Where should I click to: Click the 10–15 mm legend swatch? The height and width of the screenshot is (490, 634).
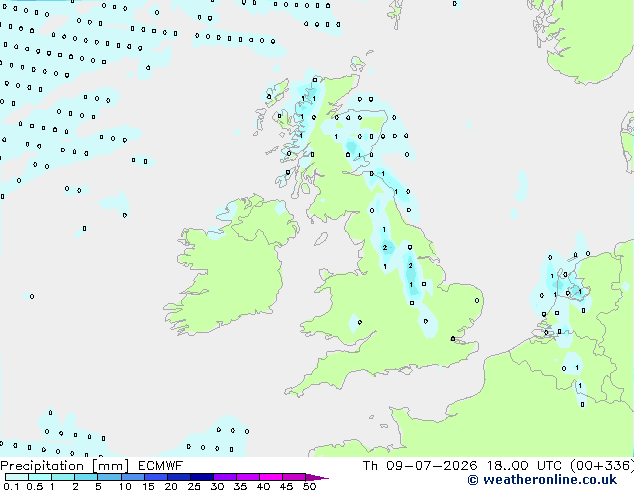[132, 477]
